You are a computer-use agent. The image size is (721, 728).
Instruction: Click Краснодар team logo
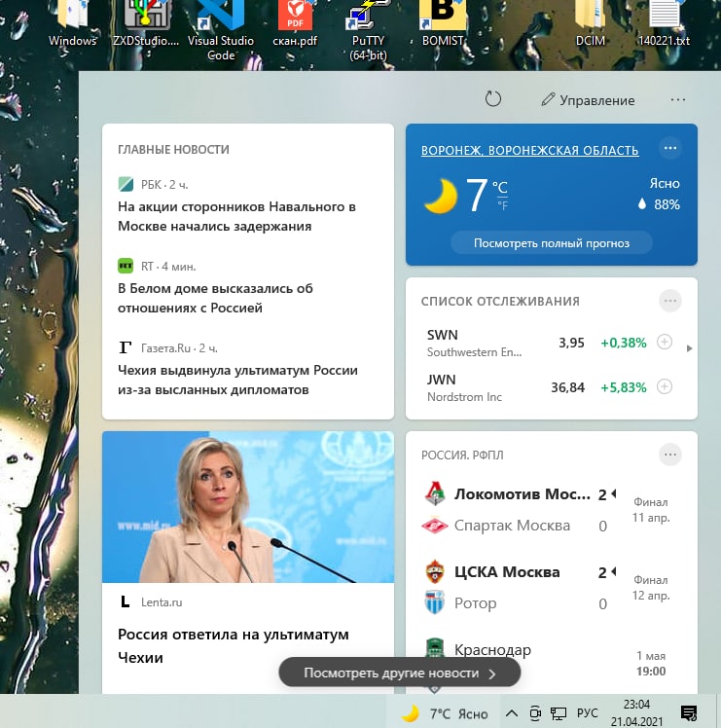435,648
